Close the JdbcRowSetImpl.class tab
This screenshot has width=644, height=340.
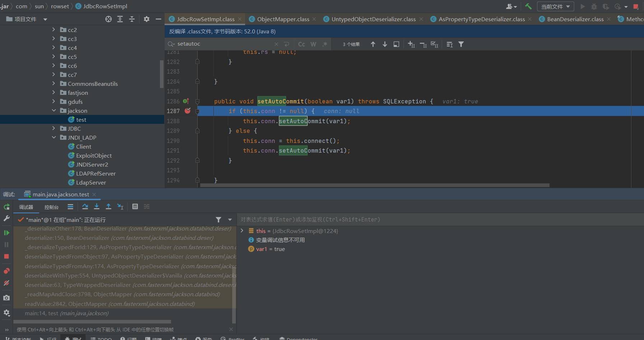click(x=240, y=19)
